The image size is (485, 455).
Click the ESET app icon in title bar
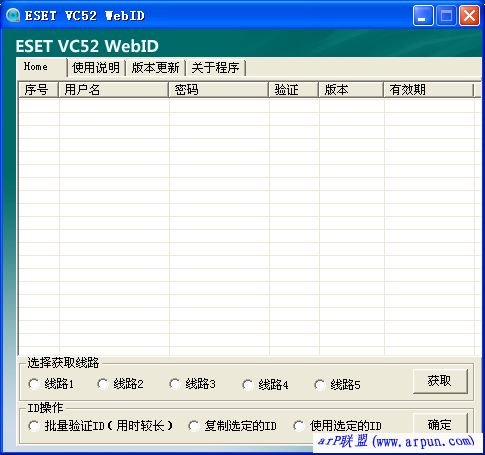13,15
